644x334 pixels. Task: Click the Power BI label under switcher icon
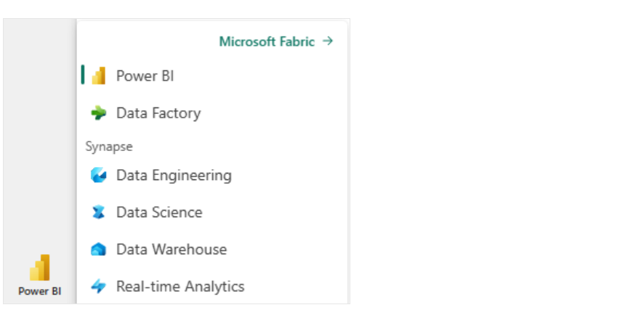click(40, 291)
